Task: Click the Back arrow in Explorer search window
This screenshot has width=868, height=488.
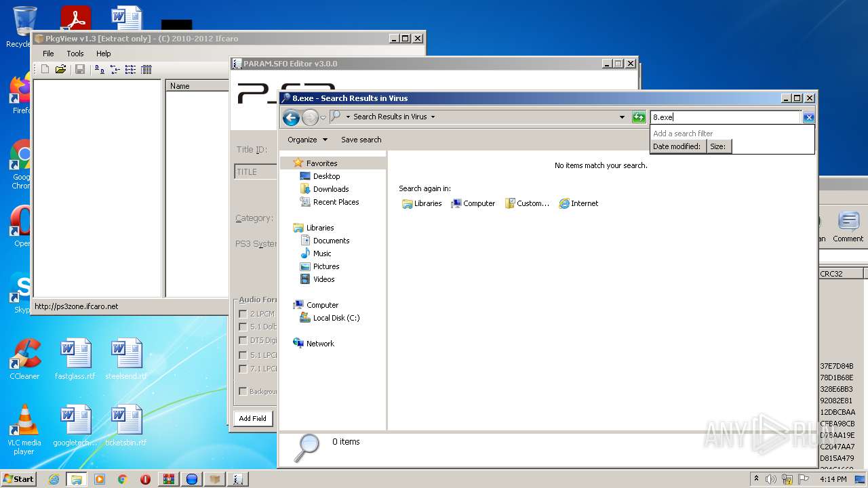Action: (x=291, y=118)
